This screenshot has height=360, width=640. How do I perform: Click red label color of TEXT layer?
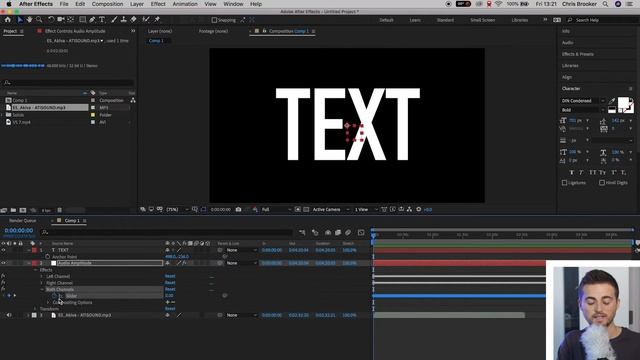[x=34, y=250]
